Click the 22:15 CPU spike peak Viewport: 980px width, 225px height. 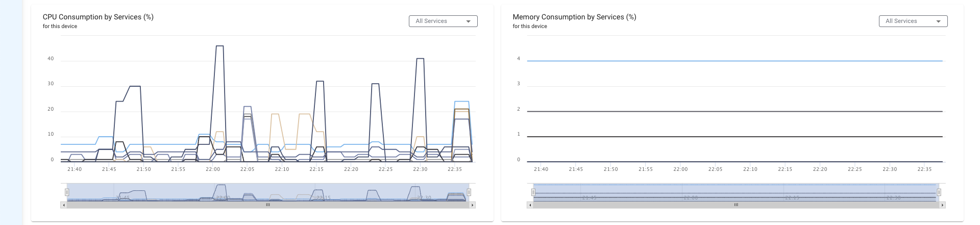point(320,81)
